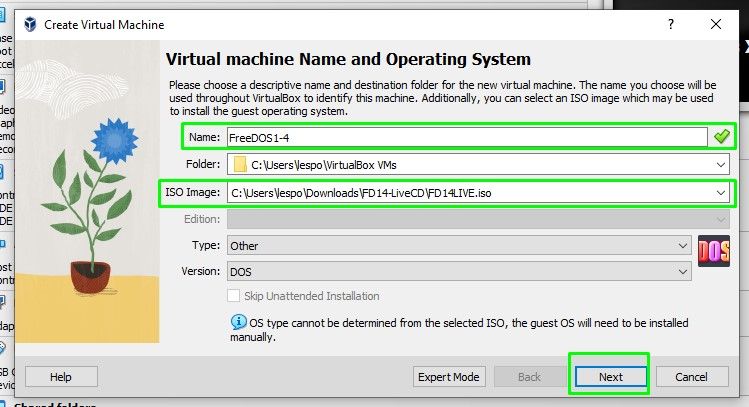Cancel the Create Virtual Machine dialog

[692, 377]
